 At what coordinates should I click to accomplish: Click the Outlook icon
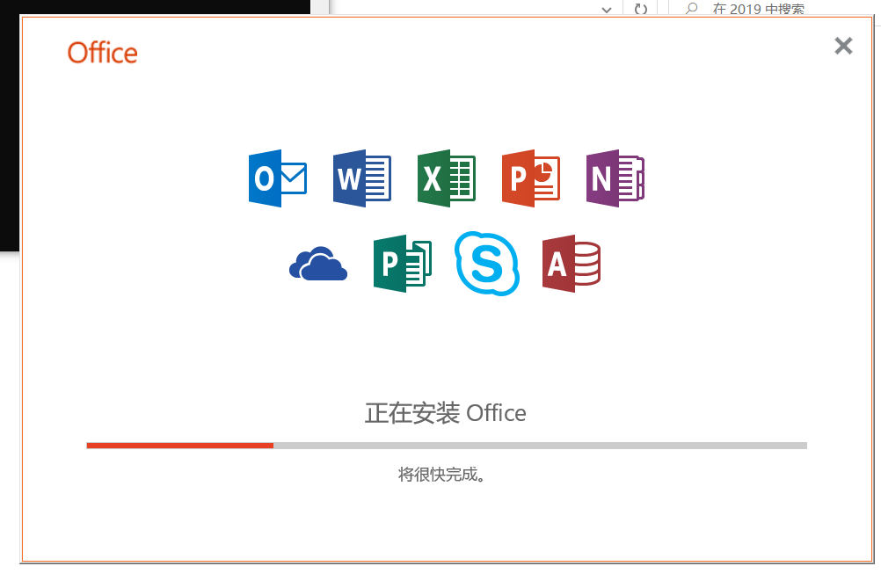point(277,178)
